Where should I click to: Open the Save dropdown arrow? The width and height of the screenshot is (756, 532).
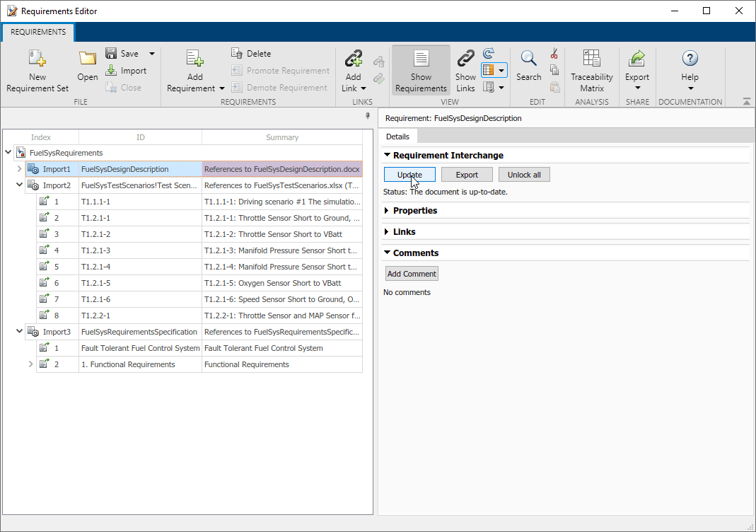pos(152,54)
